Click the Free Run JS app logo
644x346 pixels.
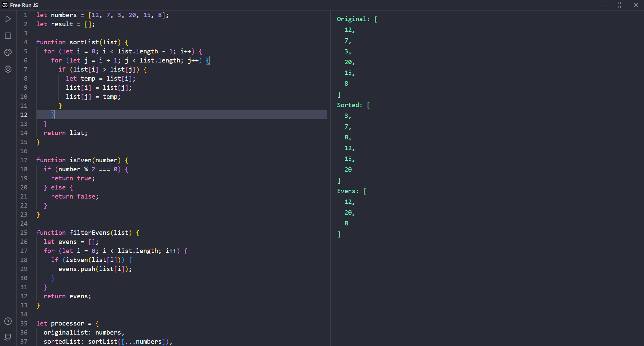(5, 5)
